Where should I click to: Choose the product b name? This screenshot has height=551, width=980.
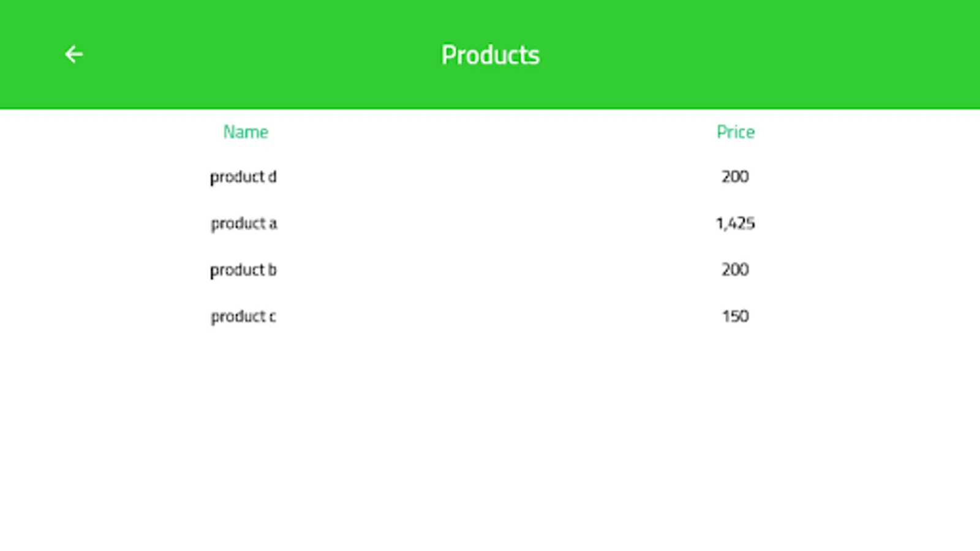243,270
